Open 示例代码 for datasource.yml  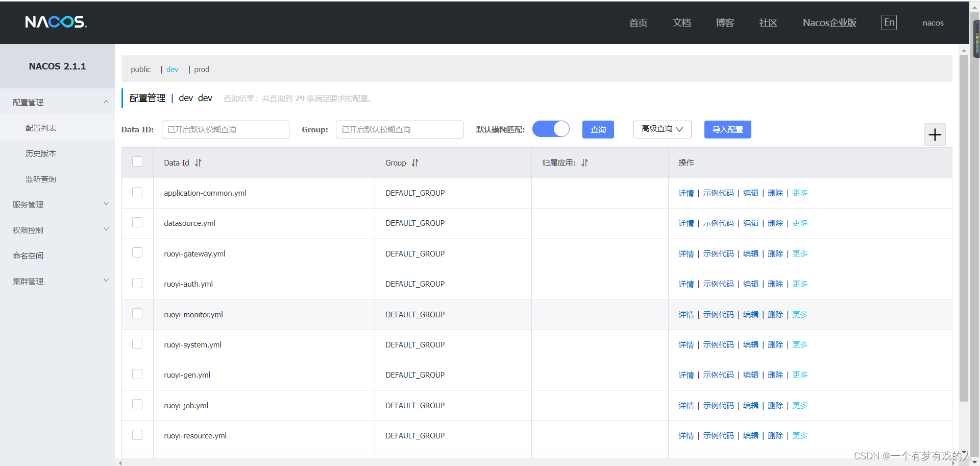tap(718, 223)
